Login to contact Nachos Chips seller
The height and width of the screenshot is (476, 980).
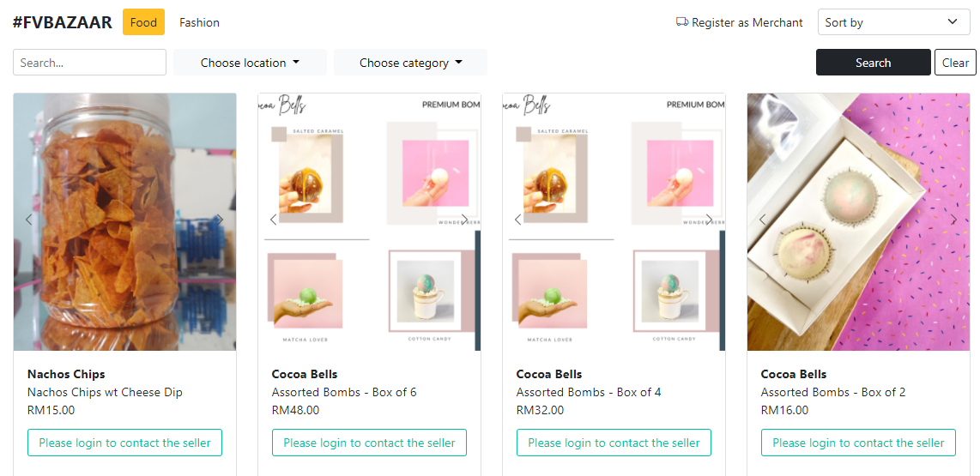pos(125,443)
